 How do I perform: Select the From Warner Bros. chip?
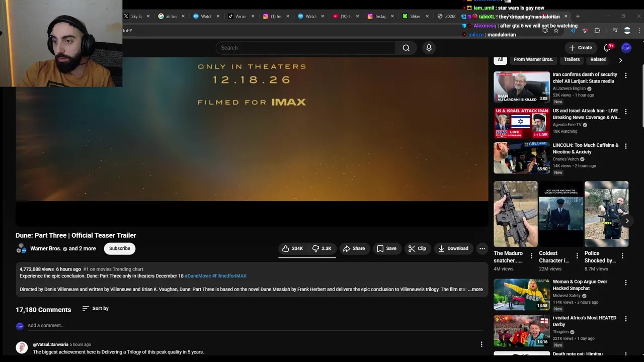533,59
